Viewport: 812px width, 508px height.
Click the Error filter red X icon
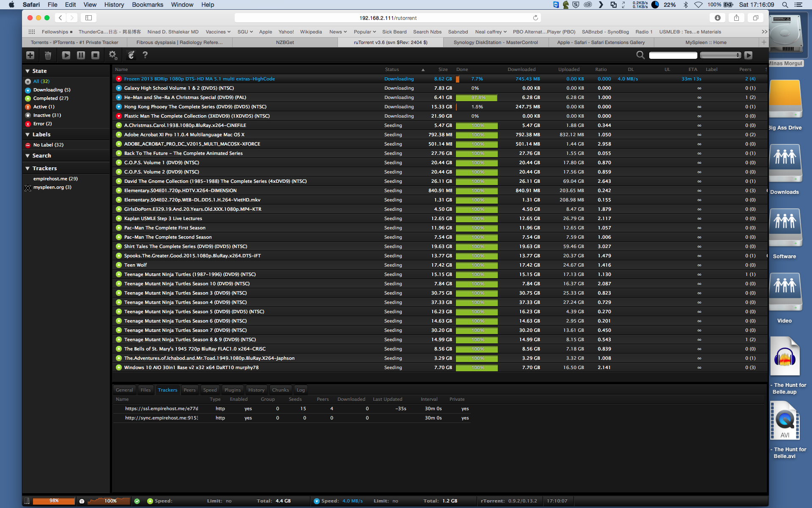coord(28,124)
